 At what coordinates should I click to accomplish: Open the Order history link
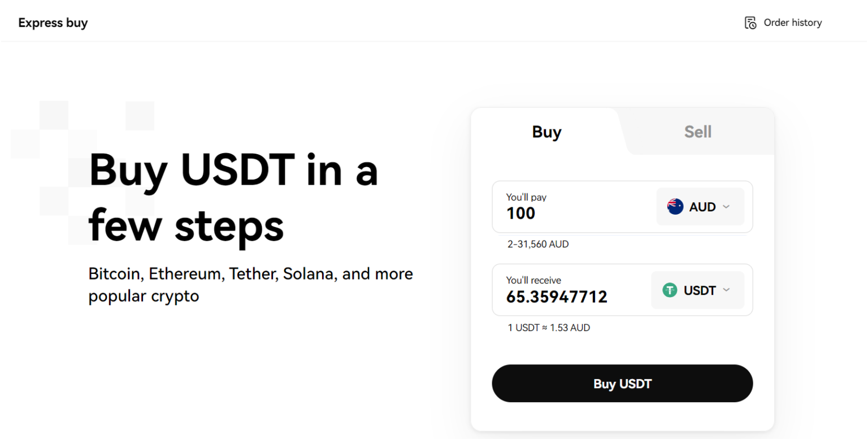792,23
